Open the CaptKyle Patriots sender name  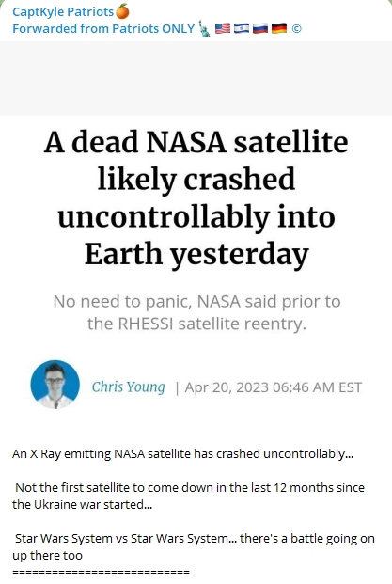click(63, 12)
